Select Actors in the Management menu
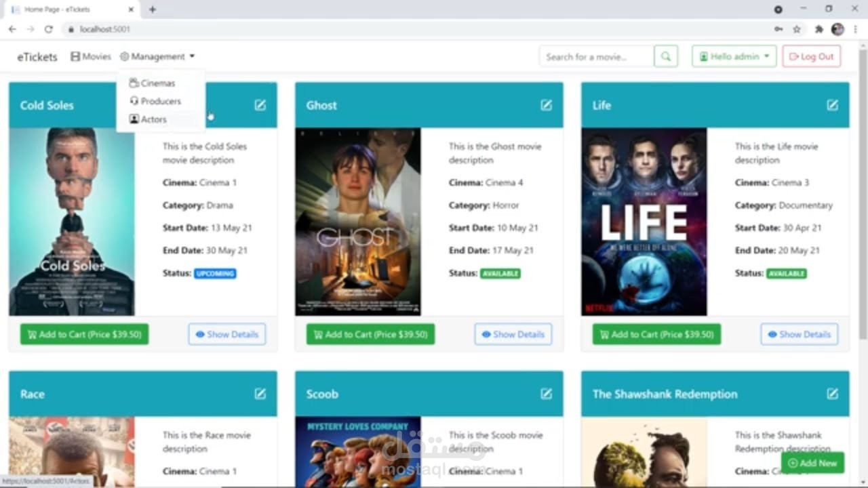 coord(148,119)
